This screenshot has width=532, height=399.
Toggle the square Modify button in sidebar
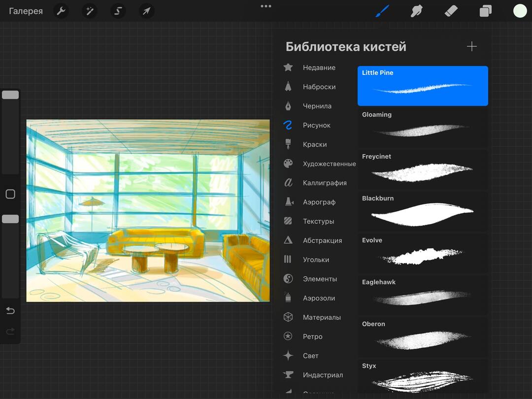tap(10, 194)
